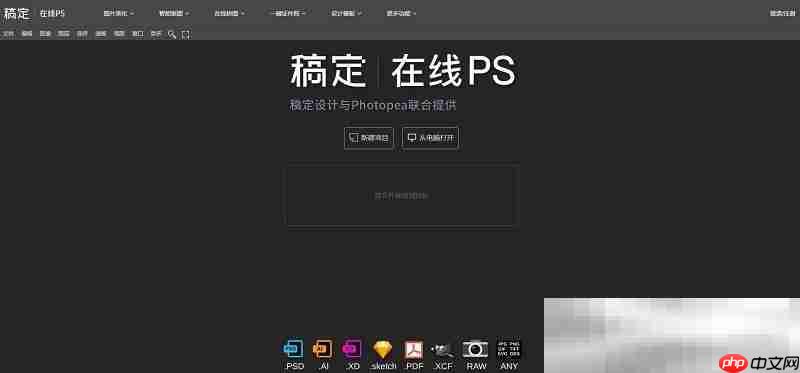Expand the 设计模板 dropdown in top navigation

(x=346, y=14)
